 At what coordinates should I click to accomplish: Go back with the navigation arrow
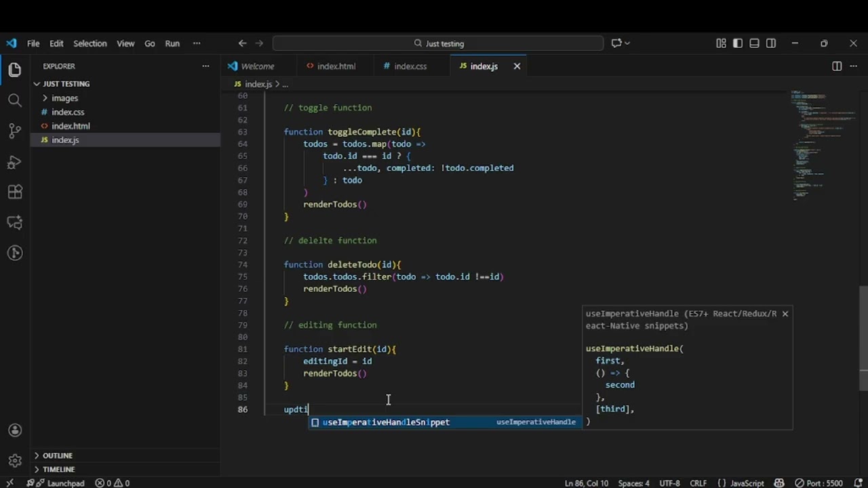[242, 43]
